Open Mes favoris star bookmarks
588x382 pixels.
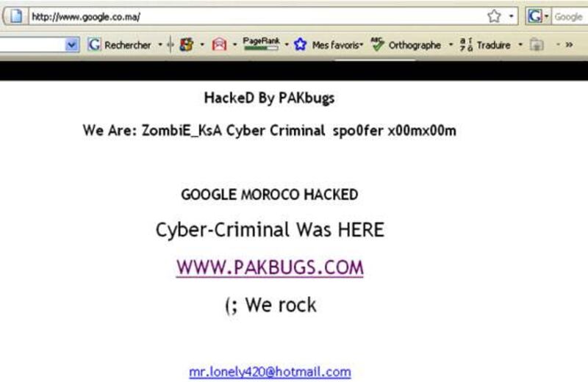pos(328,45)
